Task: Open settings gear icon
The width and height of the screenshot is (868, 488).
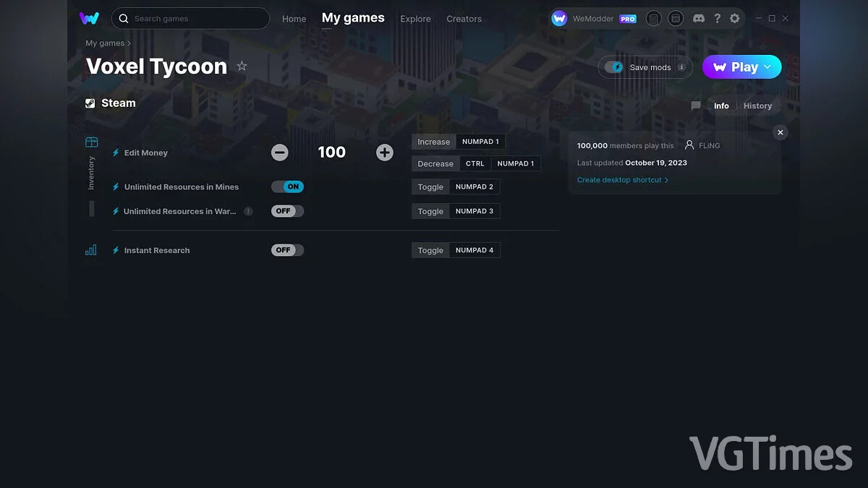Action: pyautogui.click(x=735, y=19)
